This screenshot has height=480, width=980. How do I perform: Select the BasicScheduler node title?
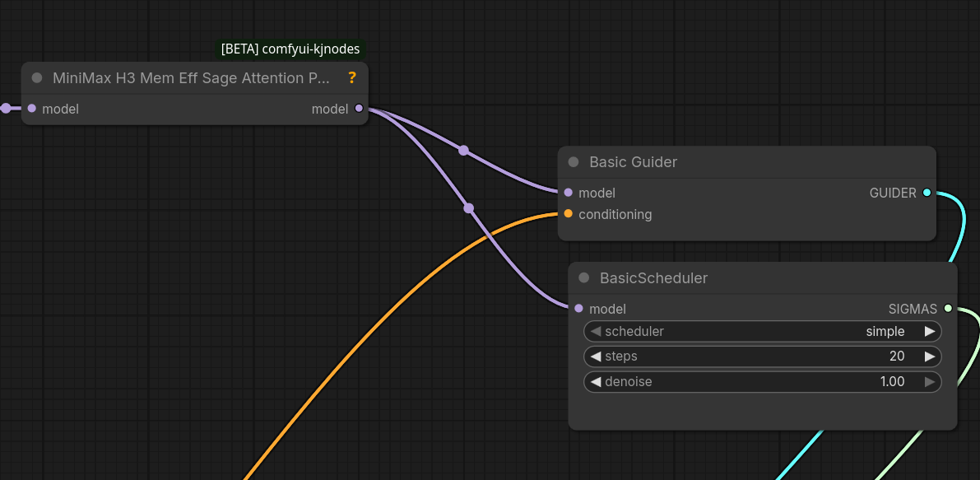pos(654,277)
